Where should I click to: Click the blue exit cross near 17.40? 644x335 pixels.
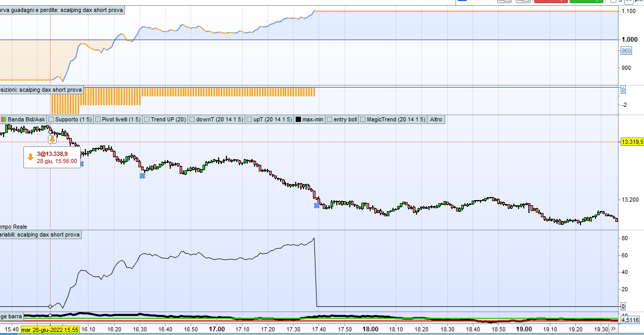click(x=317, y=206)
